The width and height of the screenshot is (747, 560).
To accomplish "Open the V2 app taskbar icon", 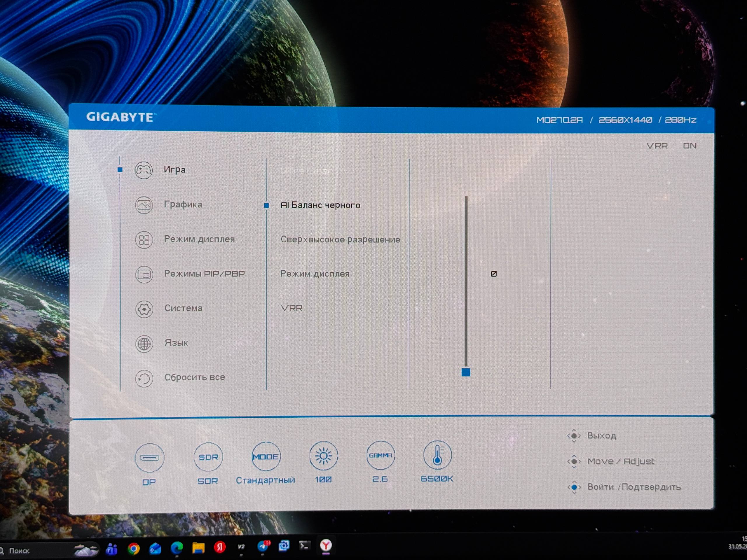I will 241,547.
